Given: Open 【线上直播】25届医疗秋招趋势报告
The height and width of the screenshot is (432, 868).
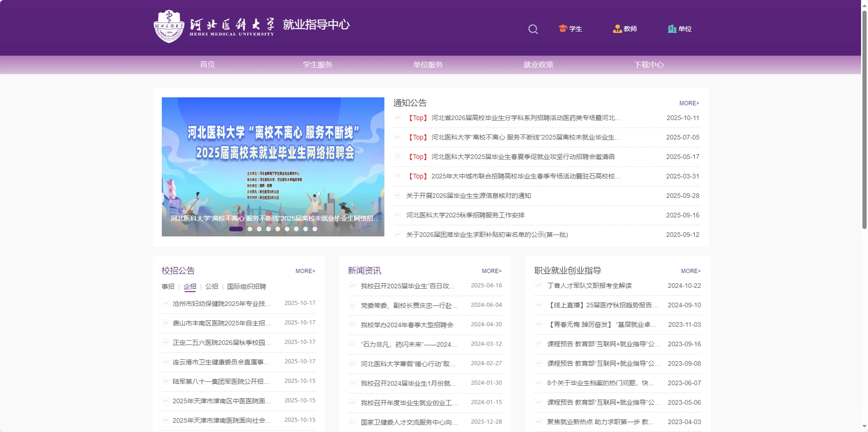Looking at the screenshot, I should coord(603,305).
